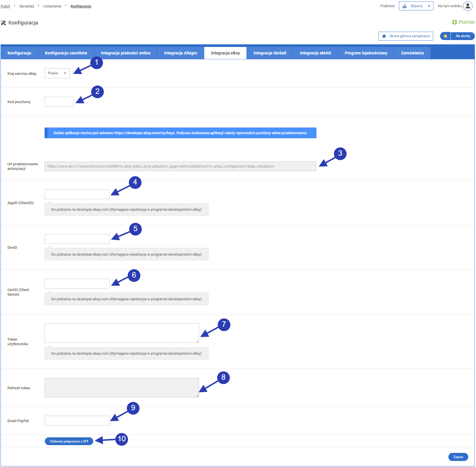This screenshot has height=467, width=476.
Task: Click the home icon in Strona główna zarządzania
Action: point(384,36)
